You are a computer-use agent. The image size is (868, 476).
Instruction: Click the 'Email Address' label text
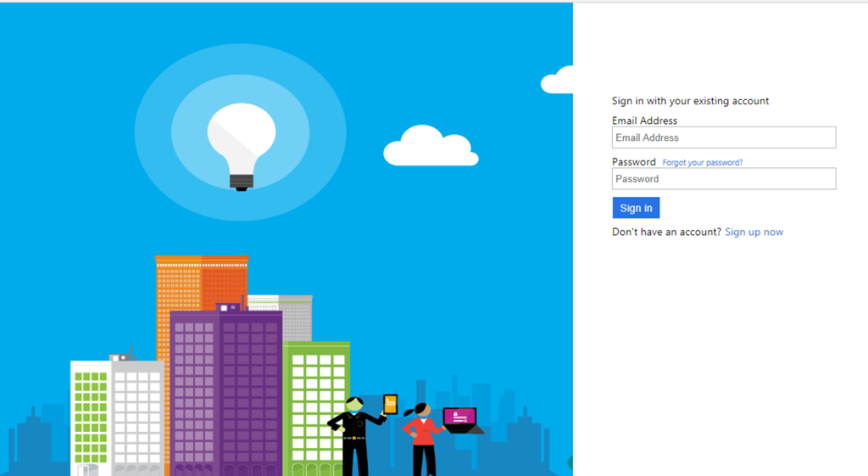click(x=644, y=120)
